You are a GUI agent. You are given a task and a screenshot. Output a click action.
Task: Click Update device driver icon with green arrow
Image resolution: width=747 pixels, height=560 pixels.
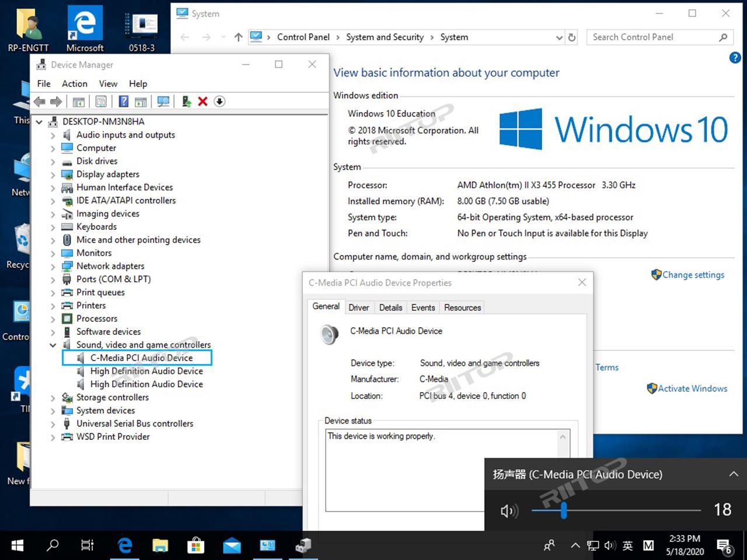tap(186, 101)
